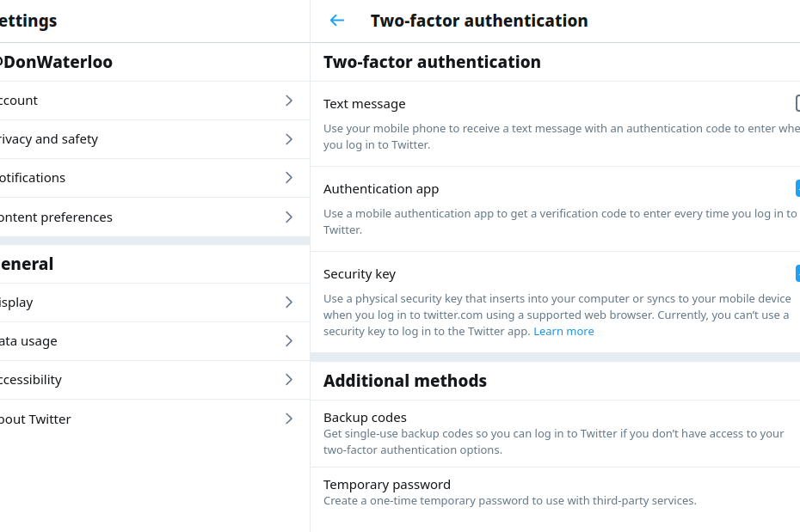This screenshot has width=800, height=532.
Task: Open the Learn more link
Action: tap(563, 332)
